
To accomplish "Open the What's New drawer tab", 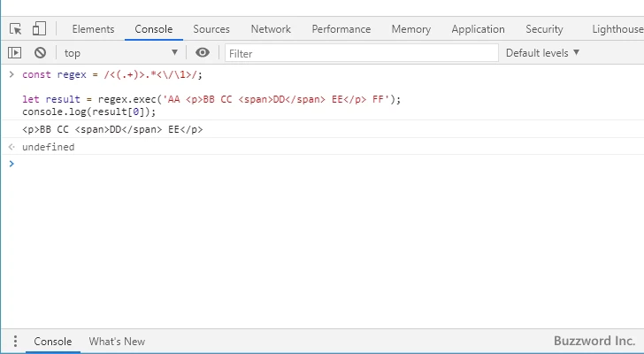I will click(x=117, y=342).
